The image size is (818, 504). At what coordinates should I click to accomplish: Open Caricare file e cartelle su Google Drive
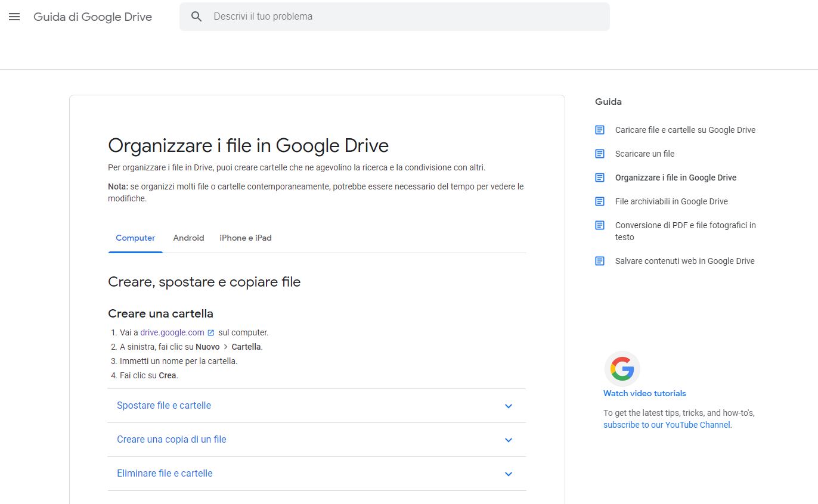[685, 130]
